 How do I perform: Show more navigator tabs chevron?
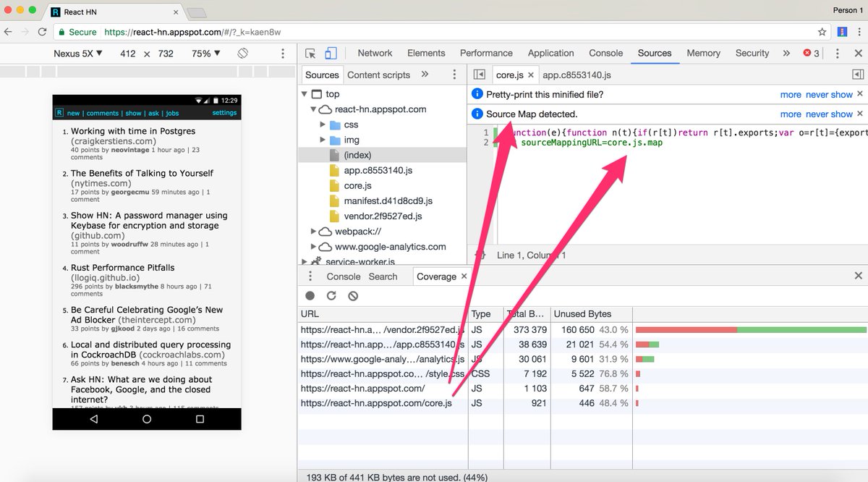(425, 75)
